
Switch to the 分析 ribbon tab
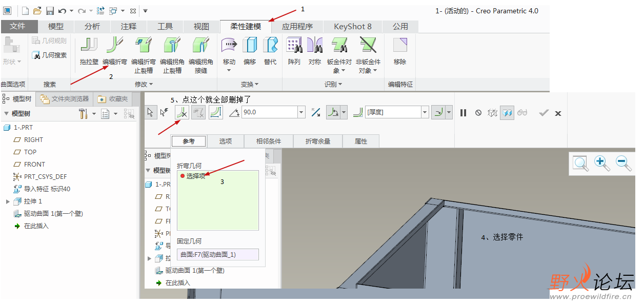tap(93, 27)
